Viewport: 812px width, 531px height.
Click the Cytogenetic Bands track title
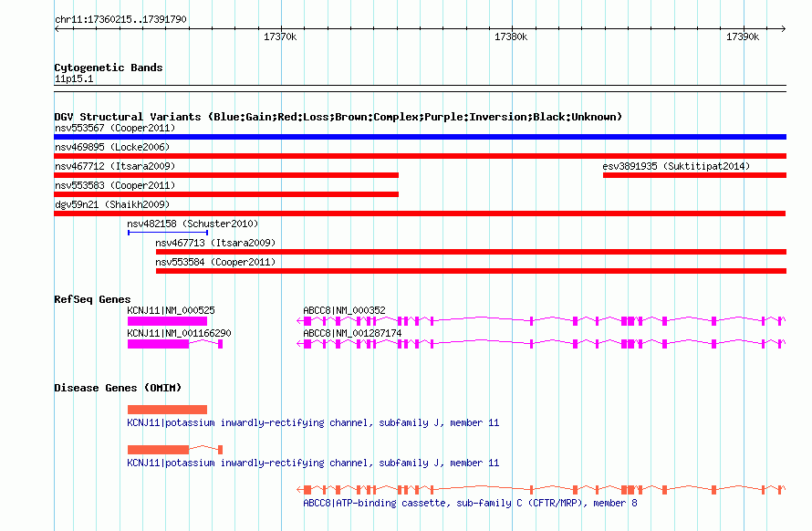(109, 68)
